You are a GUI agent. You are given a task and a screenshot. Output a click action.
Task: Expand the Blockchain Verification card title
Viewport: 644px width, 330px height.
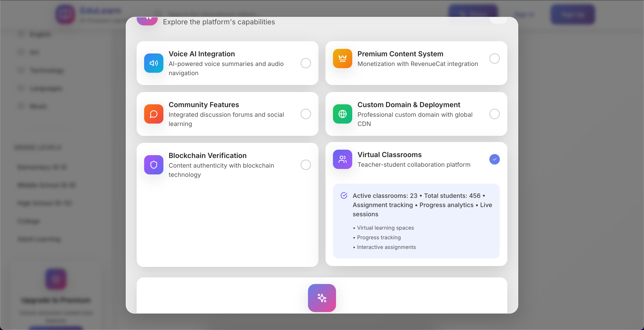(x=207, y=156)
